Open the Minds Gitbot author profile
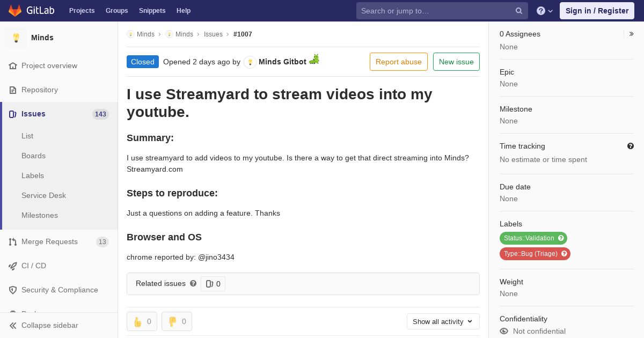 pos(282,62)
